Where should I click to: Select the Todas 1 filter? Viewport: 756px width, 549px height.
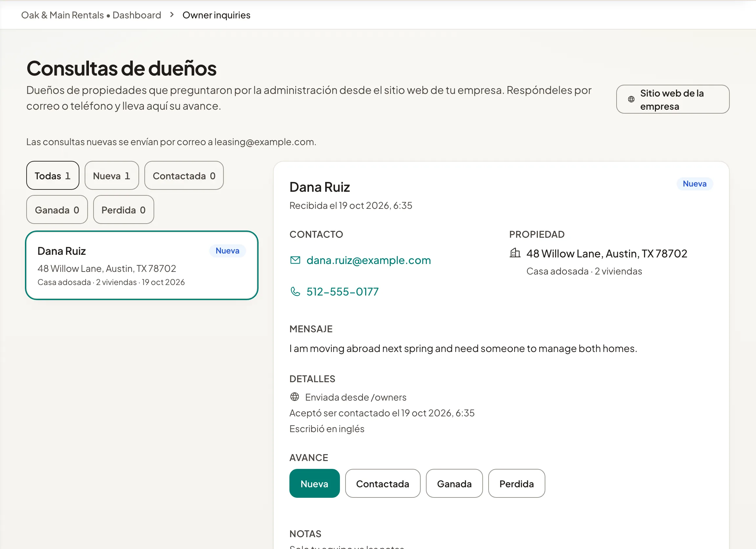tap(53, 175)
